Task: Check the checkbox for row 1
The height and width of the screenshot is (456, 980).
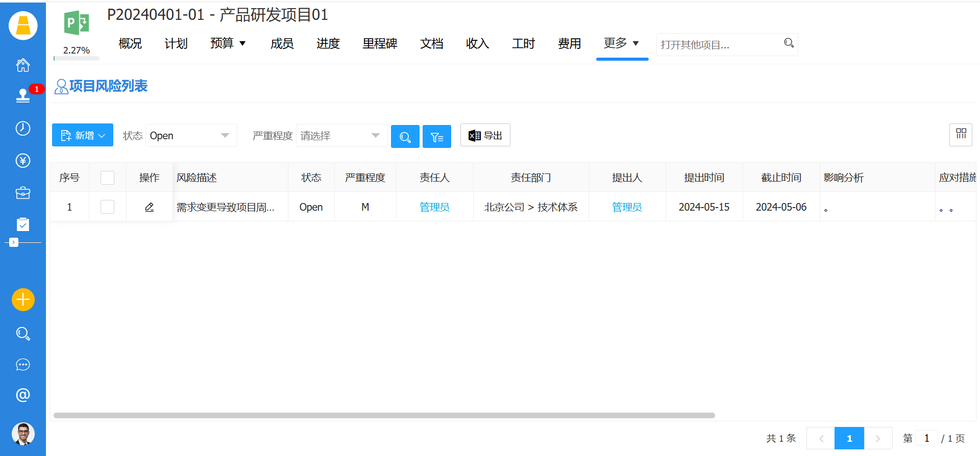Action: 107,207
